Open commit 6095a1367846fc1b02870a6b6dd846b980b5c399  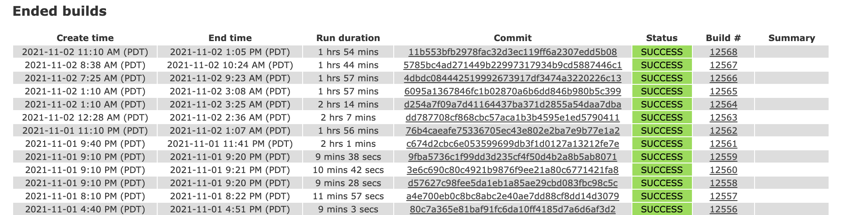coord(512,91)
